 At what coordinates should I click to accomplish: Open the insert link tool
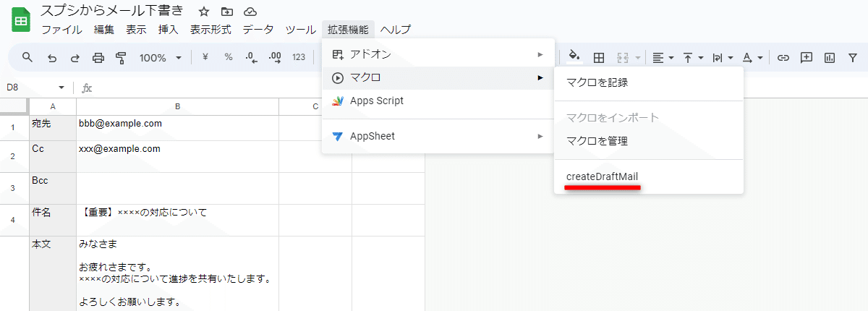pos(783,58)
